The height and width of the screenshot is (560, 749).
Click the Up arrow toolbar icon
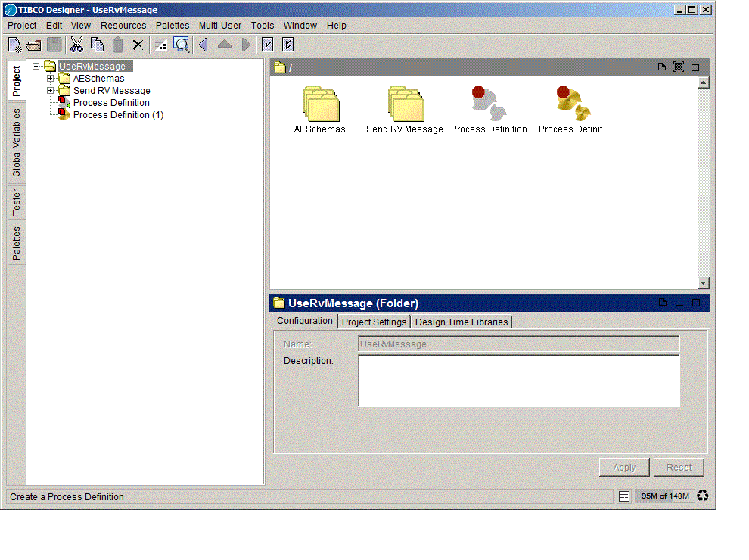(x=225, y=45)
